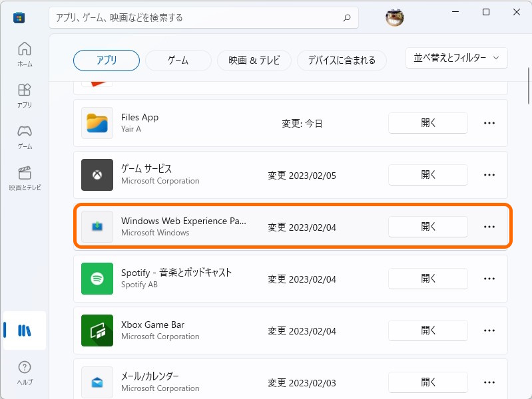Click the Spotify AB publisher text
Image resolution: width=532 pixels, height=399 pixels.
pos(139,285)
